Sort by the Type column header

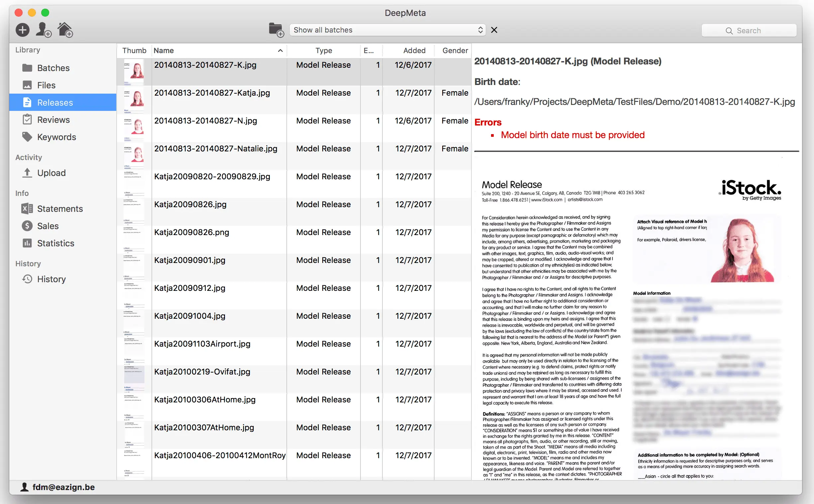point(324,50)
